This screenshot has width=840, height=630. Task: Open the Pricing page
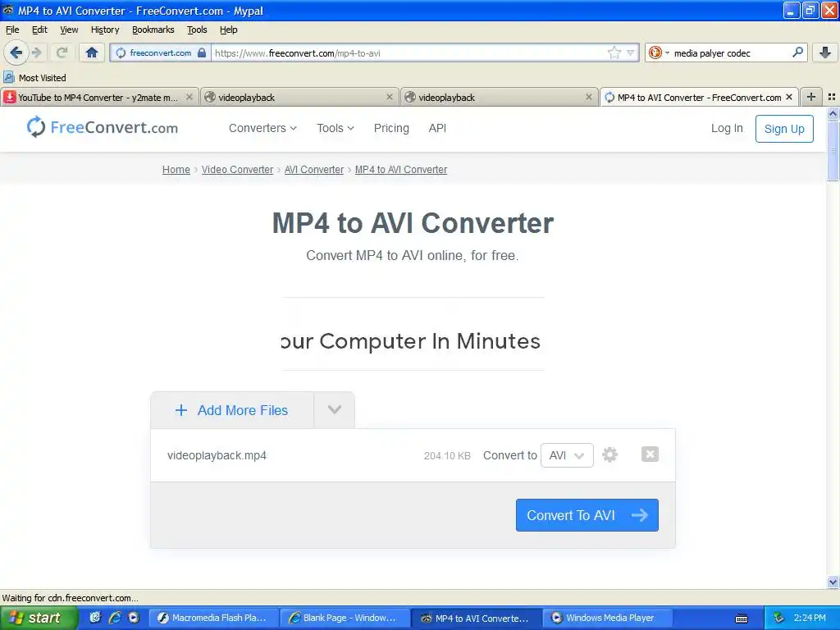coord(391,128)
